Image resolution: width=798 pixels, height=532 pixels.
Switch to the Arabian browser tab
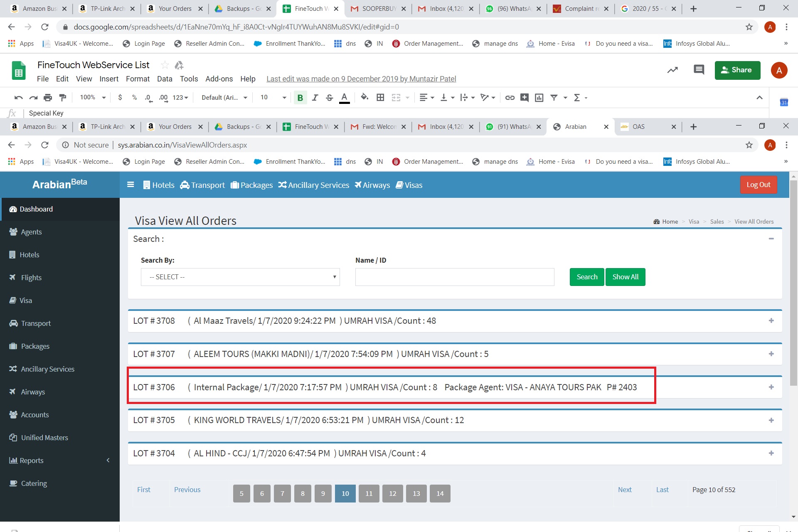point(576,127)
